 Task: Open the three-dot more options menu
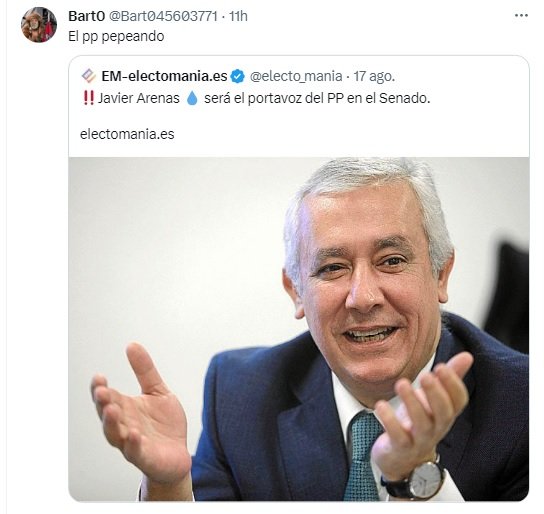(521, 16)
